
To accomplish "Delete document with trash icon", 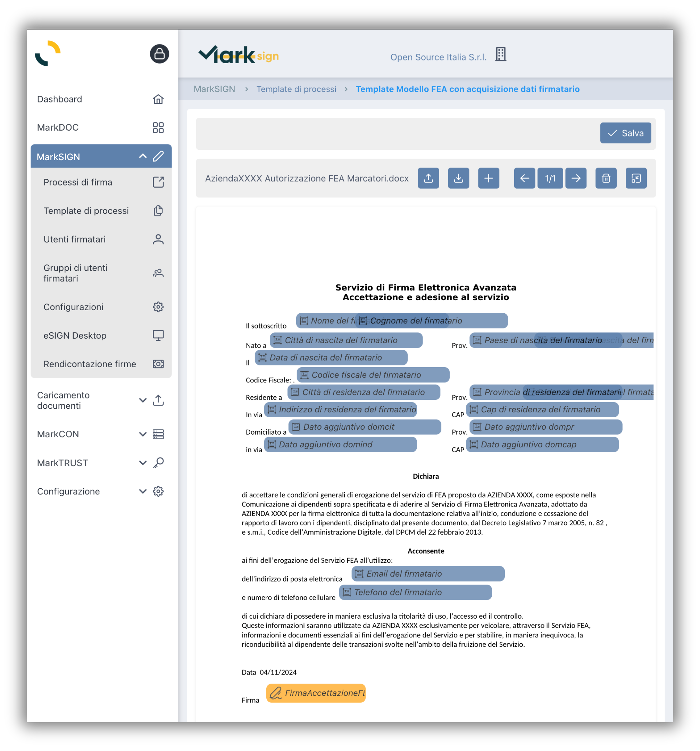I will 606,178.
